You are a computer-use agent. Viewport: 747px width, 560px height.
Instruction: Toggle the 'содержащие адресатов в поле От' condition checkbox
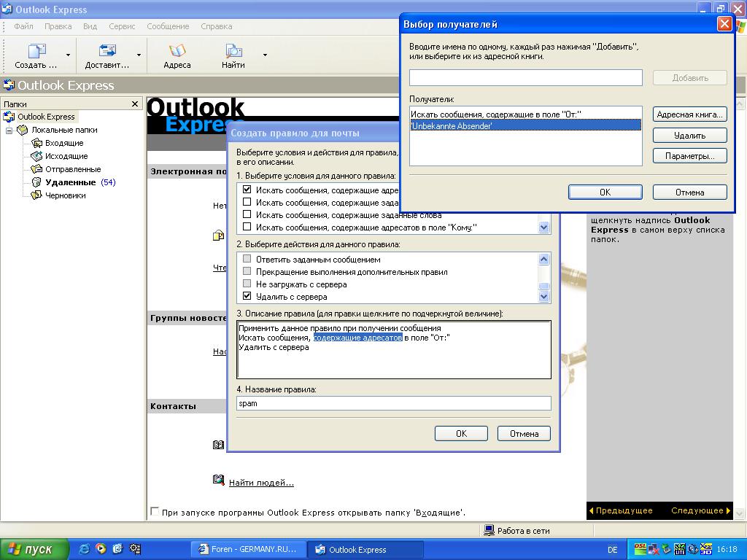click(247, 190)
